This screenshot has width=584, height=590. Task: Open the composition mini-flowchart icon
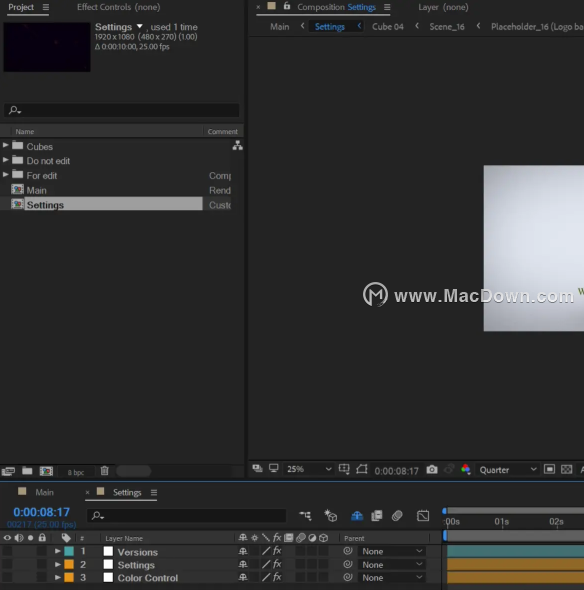(x=305, y=515)
